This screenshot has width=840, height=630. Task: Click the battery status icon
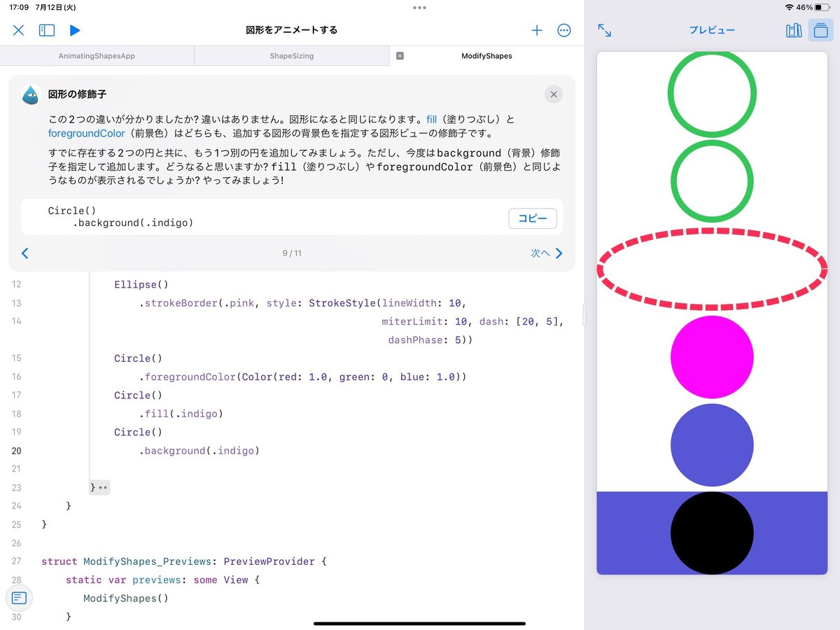click(x=822, y=7)
